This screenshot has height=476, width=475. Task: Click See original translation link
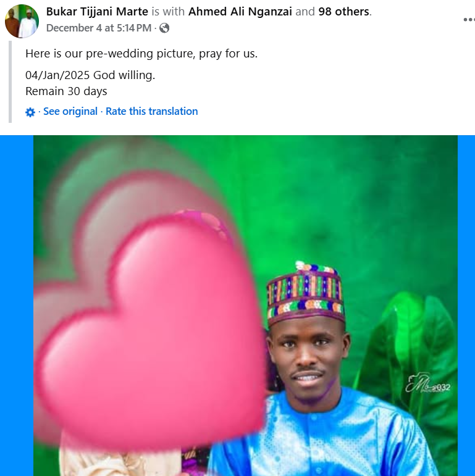(70, 111)
